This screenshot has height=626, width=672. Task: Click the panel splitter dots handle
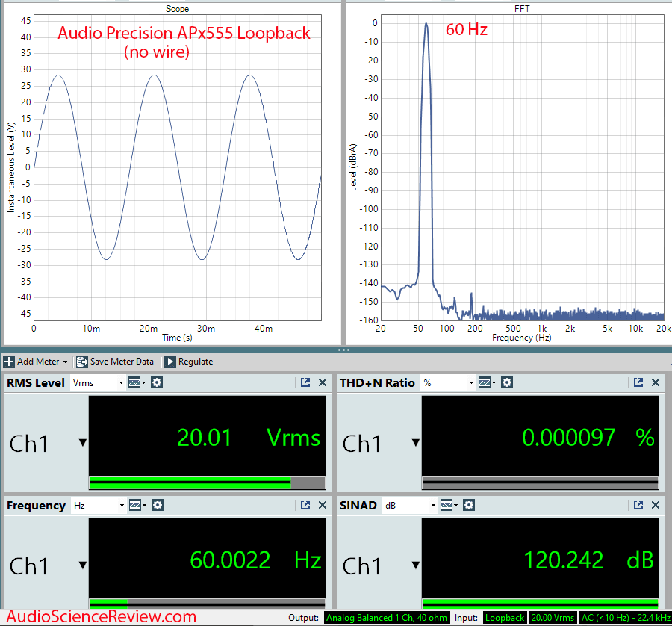click(x=343, y=350)
